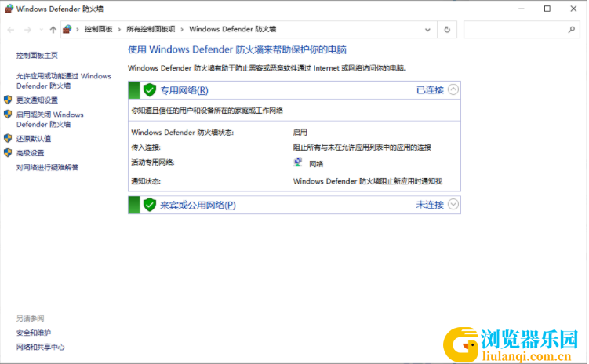Click shield icon beside 更改通知设置
589x364 pixels.
8,100
